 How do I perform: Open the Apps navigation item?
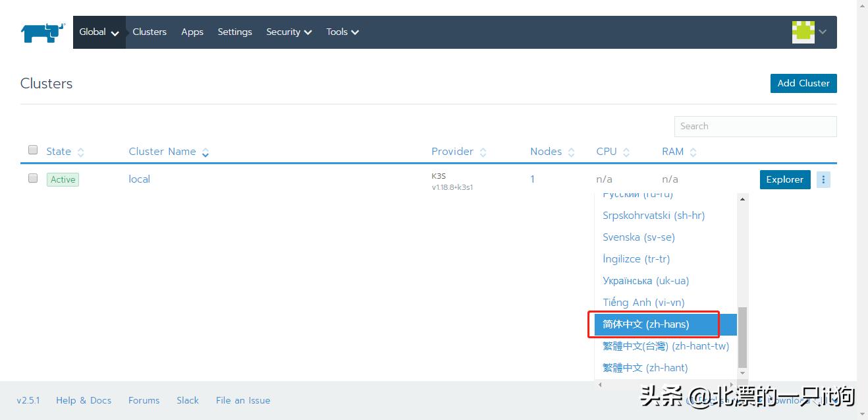click(192, 32)
